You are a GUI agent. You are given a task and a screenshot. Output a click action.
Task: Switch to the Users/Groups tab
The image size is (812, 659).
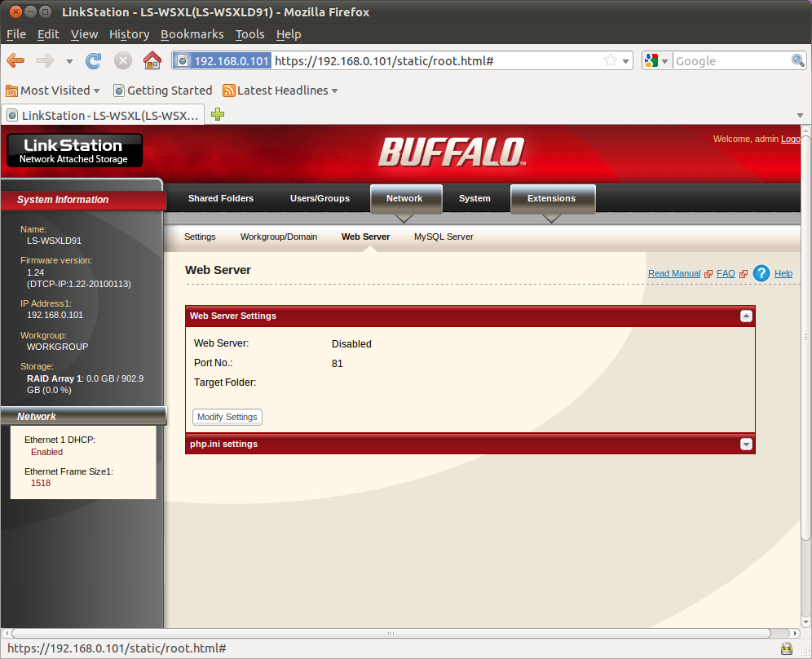tap(320, 198)
